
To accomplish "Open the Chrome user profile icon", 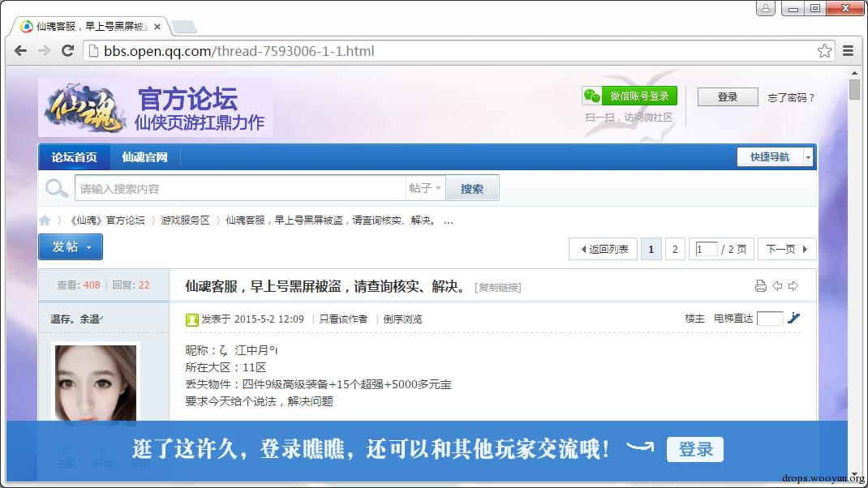I will (766, 8).
